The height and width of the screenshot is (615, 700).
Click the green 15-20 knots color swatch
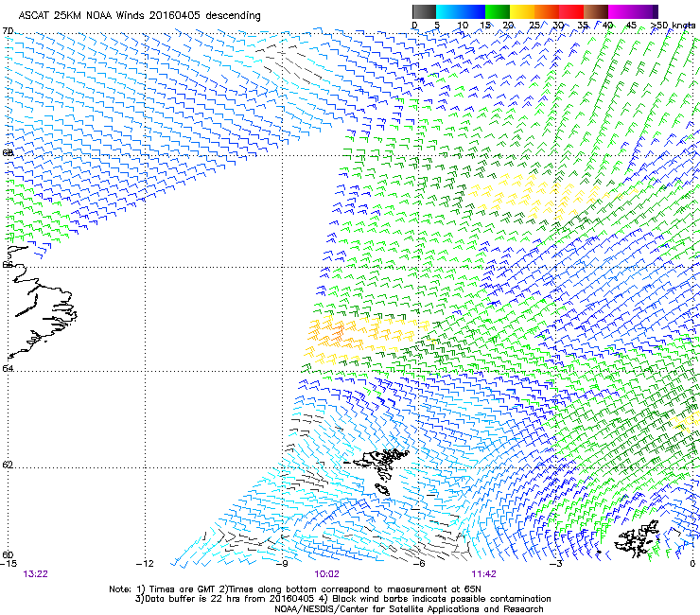498,11
